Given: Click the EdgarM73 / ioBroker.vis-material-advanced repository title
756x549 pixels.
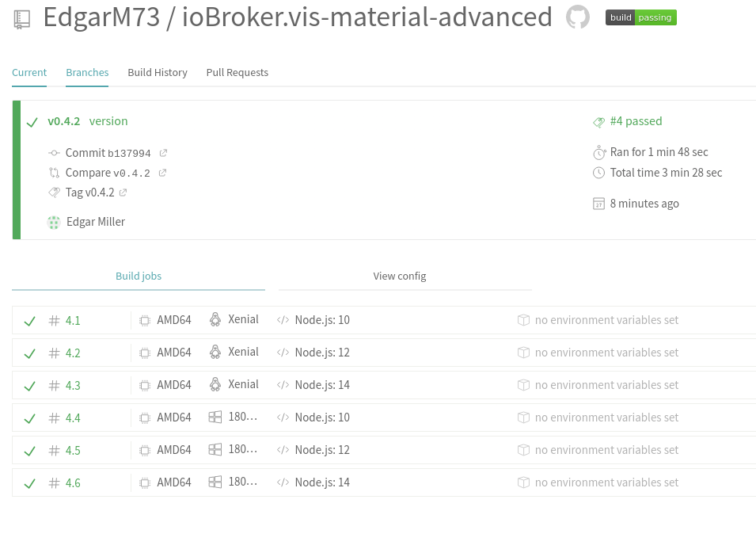Looking at the screenshot, I should pos(298,17).
